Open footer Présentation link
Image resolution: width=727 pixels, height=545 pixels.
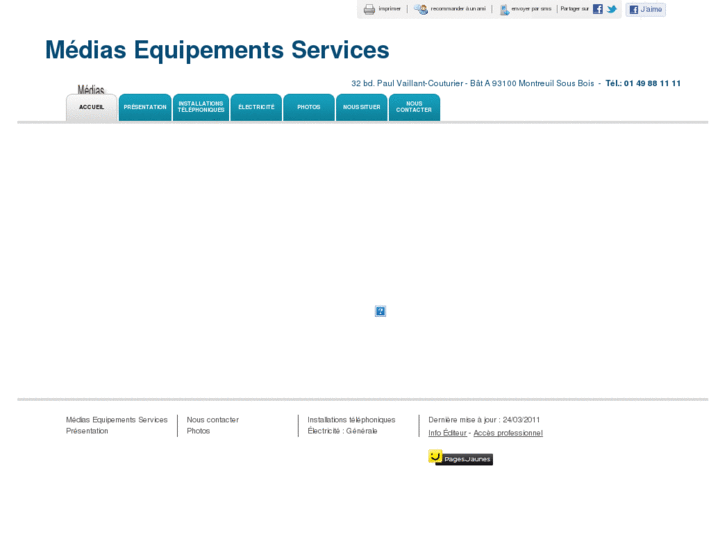87,431
